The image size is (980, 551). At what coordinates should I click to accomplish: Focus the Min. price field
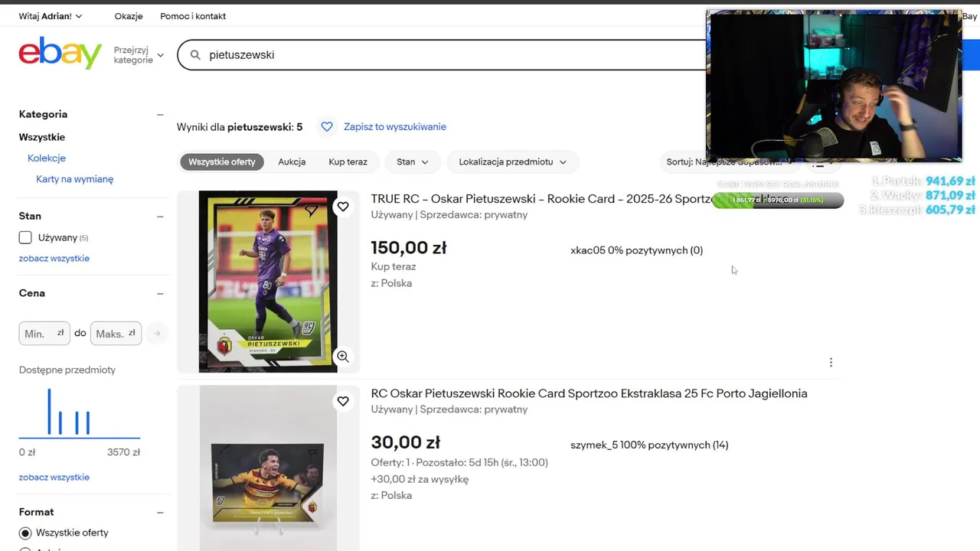(x=44, y=334)
